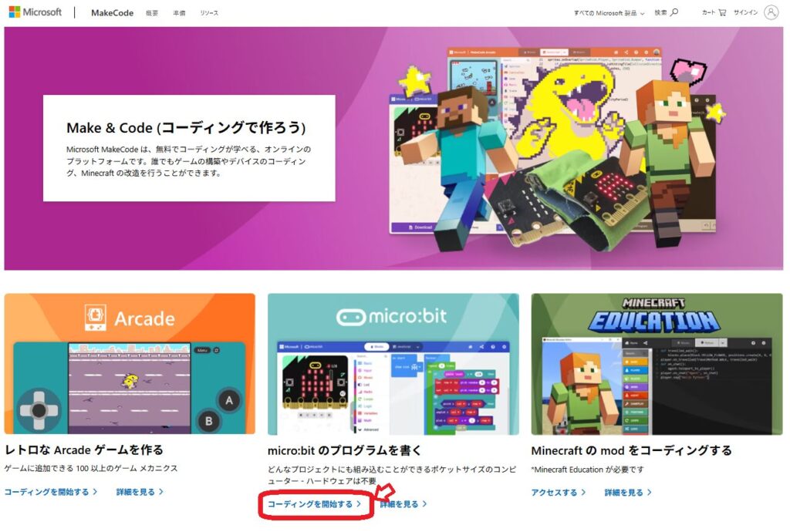
Task: Click the Make & Code hero banner image
Action: coord(393,149)
